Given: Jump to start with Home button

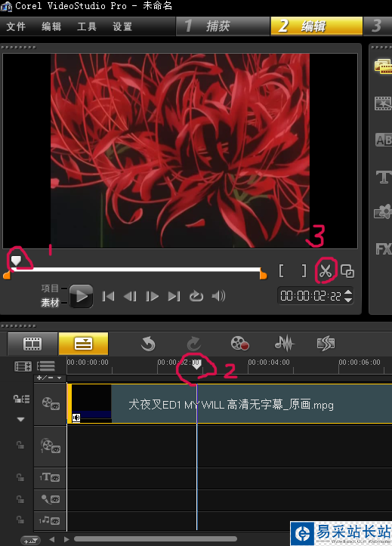Looking at the screenshot, I should tap(108, 296).
